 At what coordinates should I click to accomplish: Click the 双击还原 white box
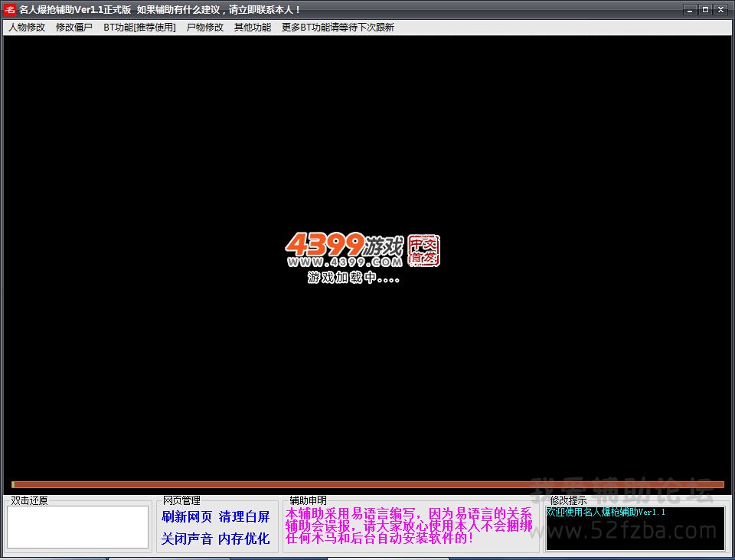coord(77,527)
